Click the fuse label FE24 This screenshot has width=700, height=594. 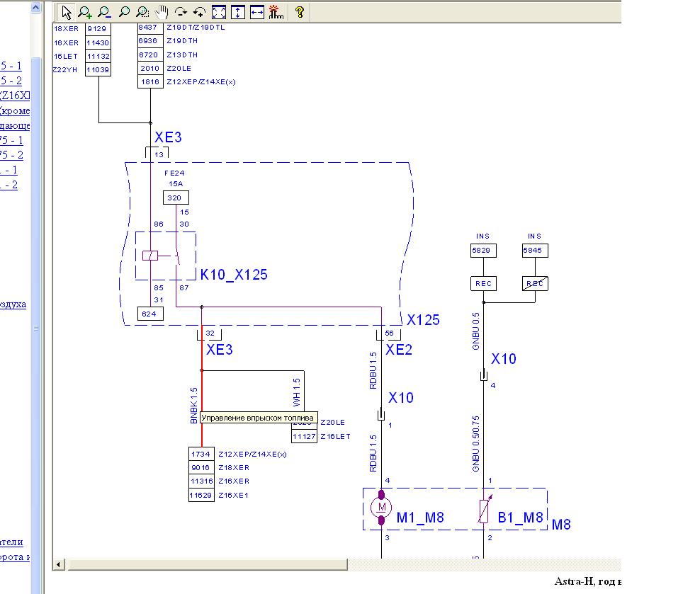(174, 173)
